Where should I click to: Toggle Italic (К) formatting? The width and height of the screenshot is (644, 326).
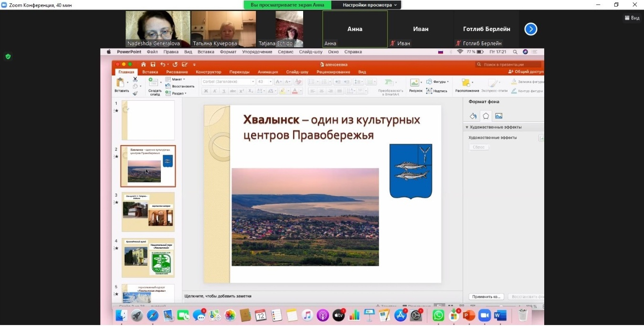[215, 91]
